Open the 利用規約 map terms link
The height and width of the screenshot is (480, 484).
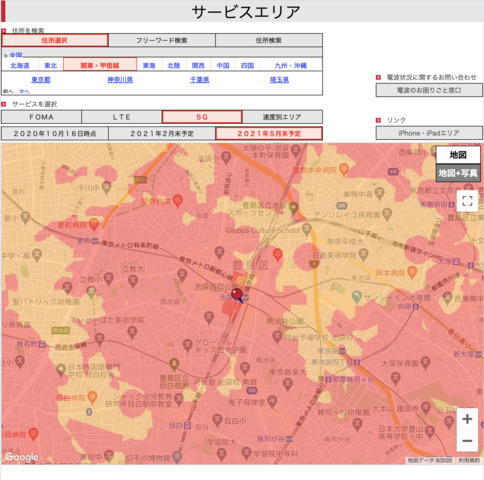point(469,460)
